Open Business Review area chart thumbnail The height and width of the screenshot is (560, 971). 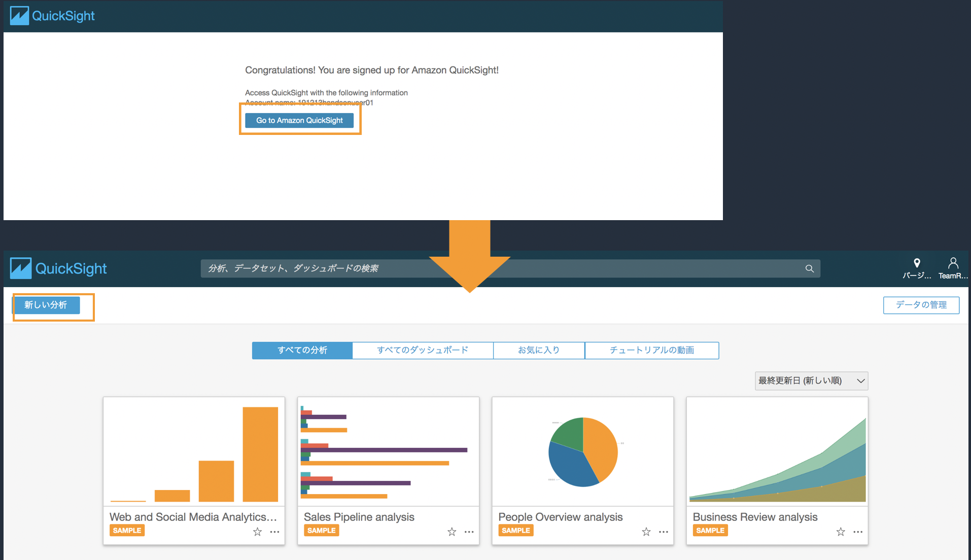777,451
